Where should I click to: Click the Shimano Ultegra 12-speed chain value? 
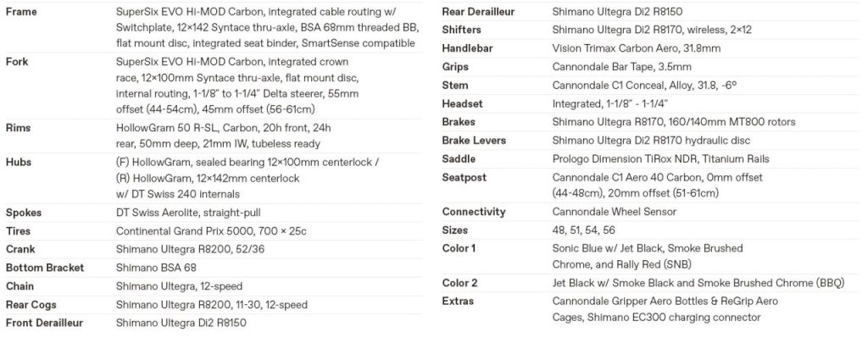coord(180,286)
